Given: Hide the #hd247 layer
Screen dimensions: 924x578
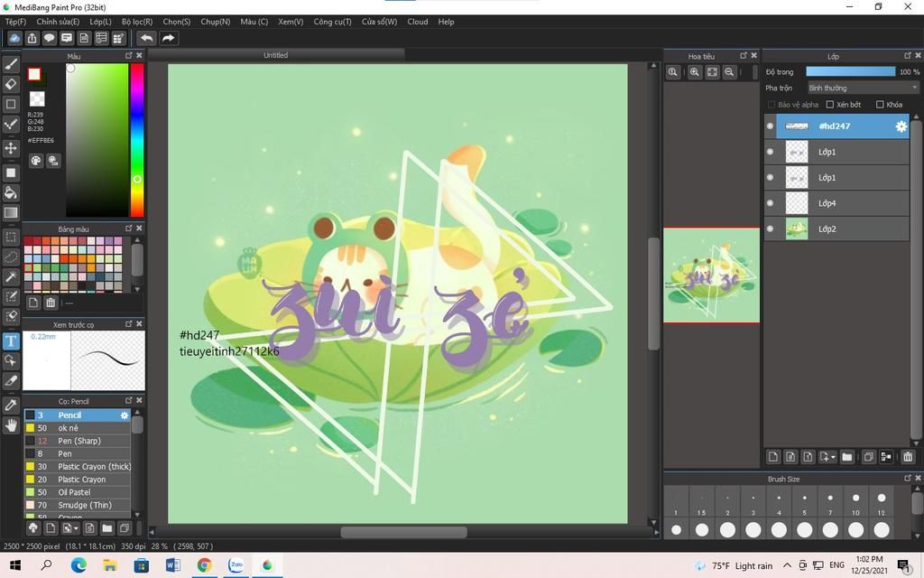Looking at the screenshot, I should pyautogui.click(x=770, y=126).
